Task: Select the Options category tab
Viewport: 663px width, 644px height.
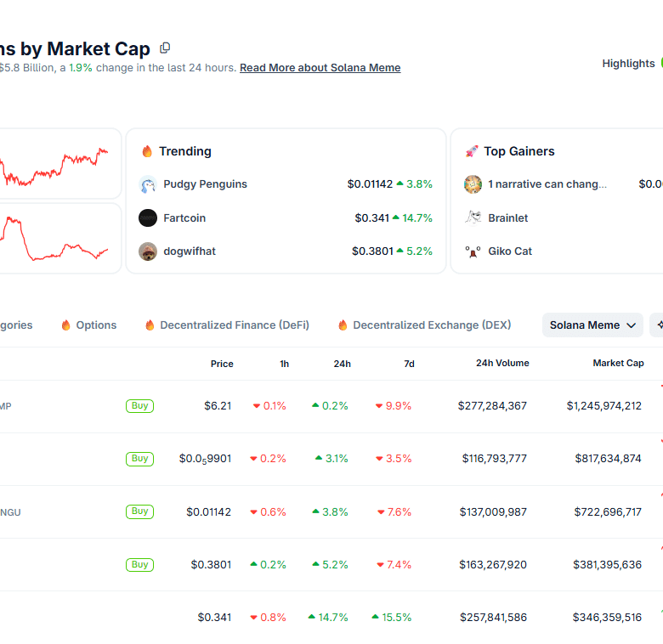Action: tap(88, 325)
